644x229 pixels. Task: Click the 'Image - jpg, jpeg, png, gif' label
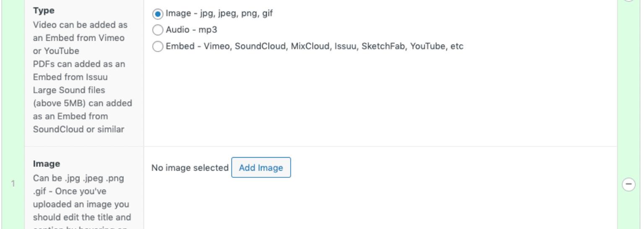point(219,13)
